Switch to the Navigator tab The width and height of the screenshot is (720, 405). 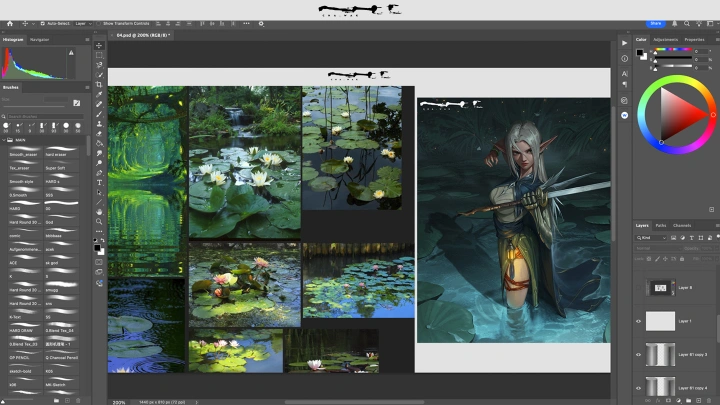[x=39, y=40]
